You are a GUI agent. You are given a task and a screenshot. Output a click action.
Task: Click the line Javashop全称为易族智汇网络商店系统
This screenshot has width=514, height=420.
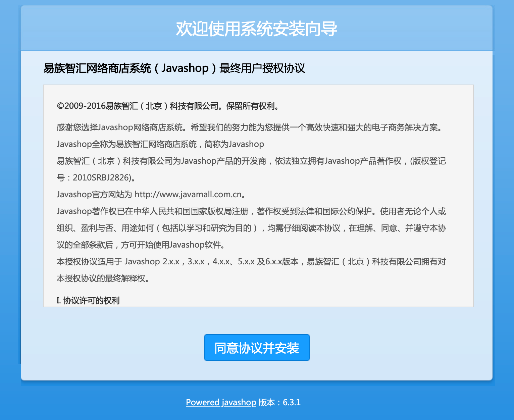tap(160, 144)
